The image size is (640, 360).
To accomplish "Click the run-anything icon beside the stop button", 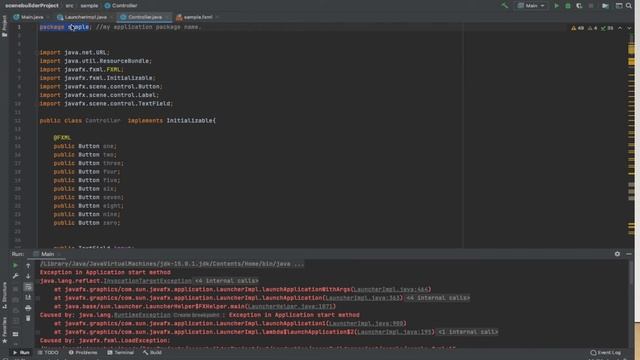I will point(605,6).
